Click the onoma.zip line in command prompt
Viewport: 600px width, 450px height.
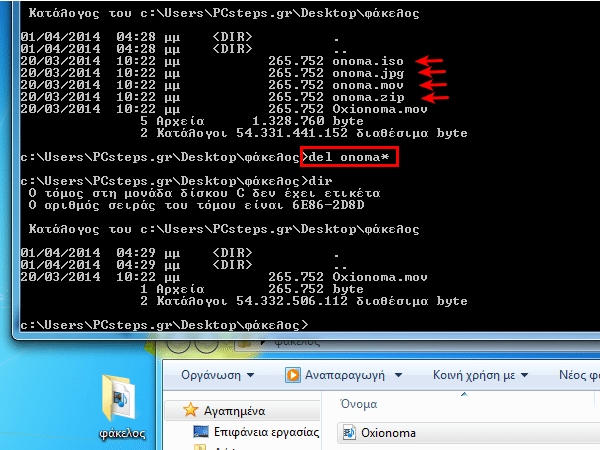click(x=212, y=97)
